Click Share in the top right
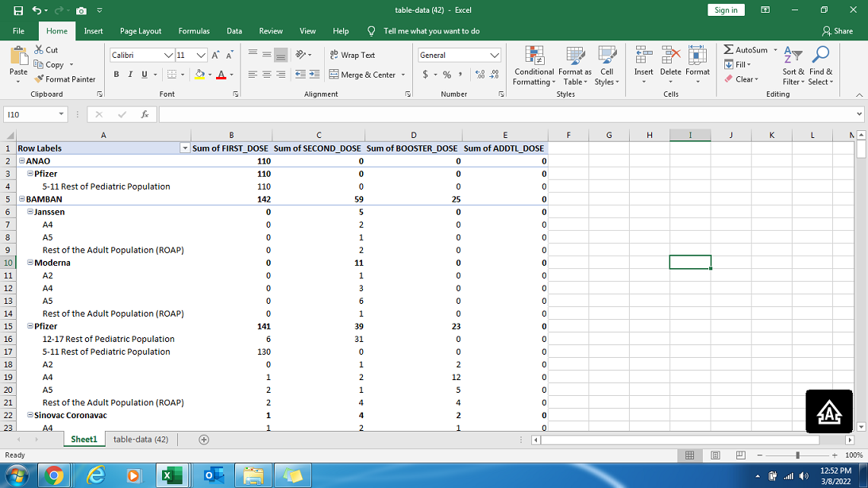868x488 pixels. pos(837,31)
